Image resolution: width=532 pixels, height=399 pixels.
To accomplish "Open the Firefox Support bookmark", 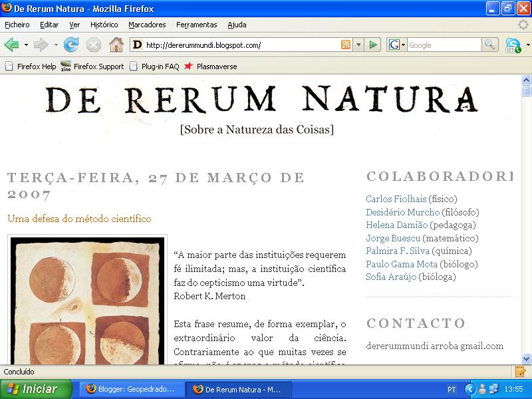I will pos(92,66).
